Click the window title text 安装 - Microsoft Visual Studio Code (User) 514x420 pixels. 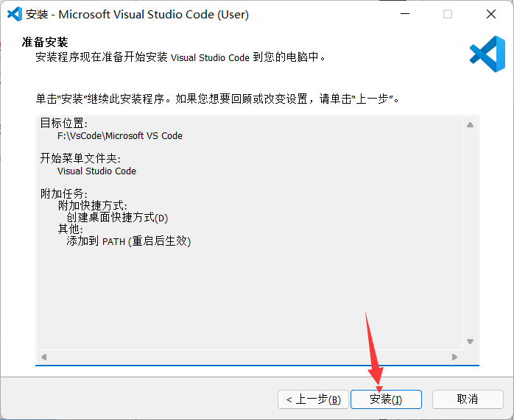coord(138,15)
